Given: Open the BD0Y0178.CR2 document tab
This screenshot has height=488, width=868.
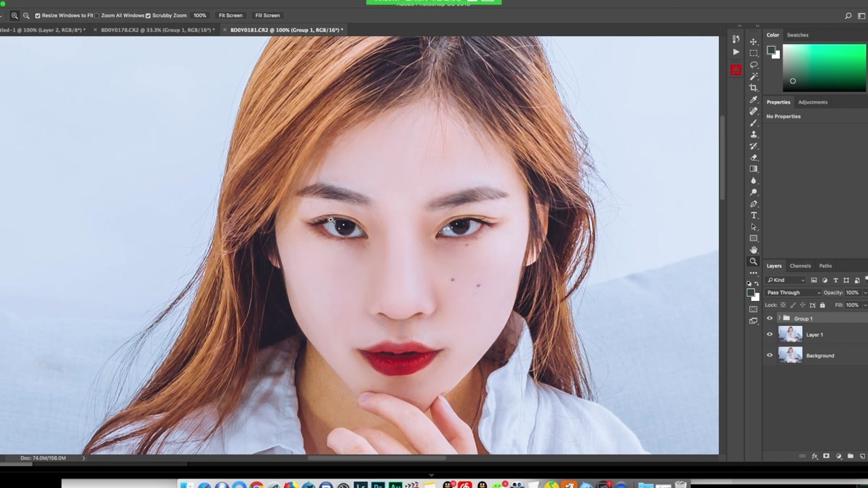Looking at the screenshot, I should click(x=157, y=30).
